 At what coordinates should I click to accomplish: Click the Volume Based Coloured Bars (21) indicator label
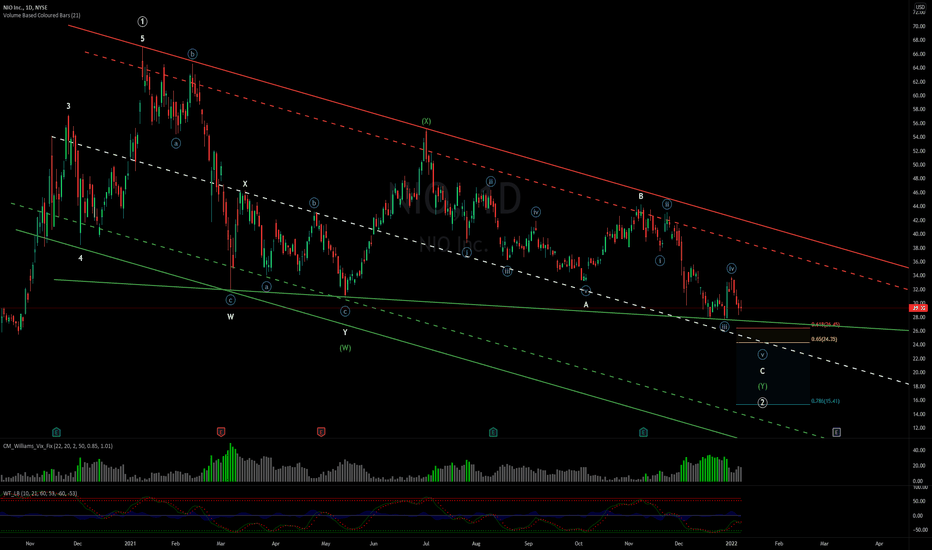(42, 15)
